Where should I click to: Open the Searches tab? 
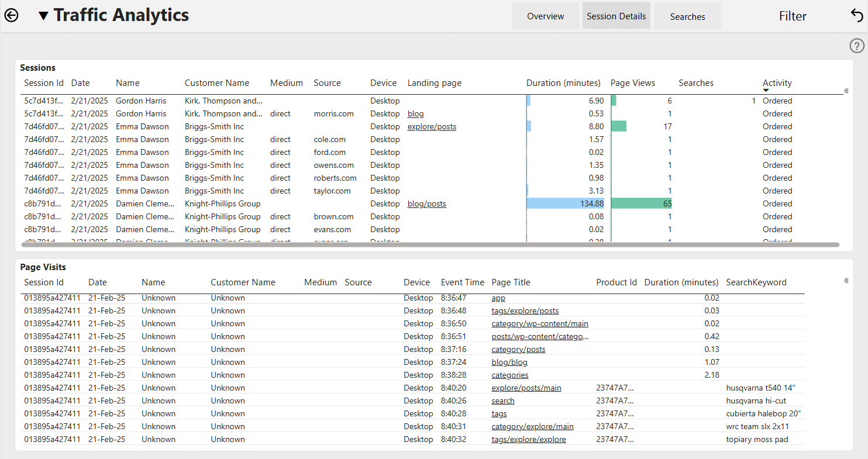click(x=687, y=16)
